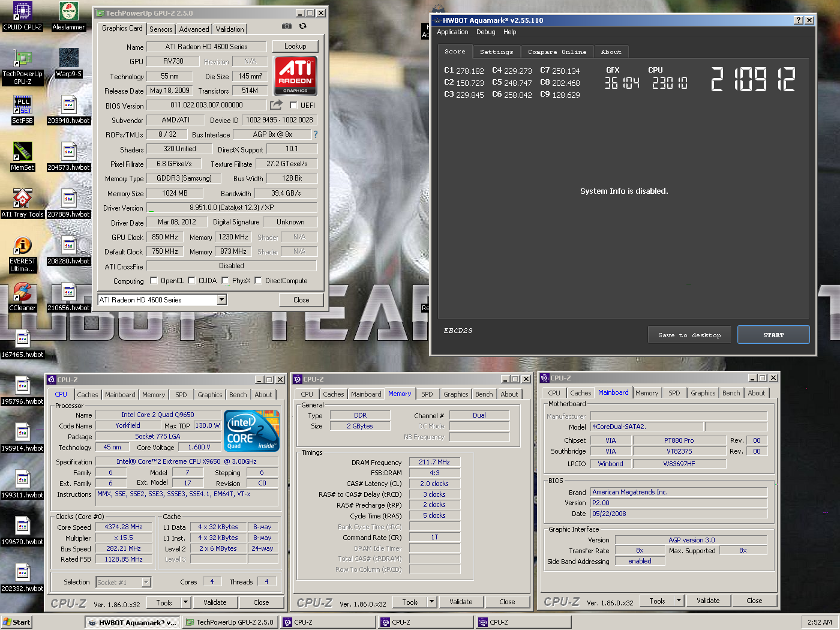Open the Socket #1 selection dropdown in CPU-Z

tap(146, 582)
